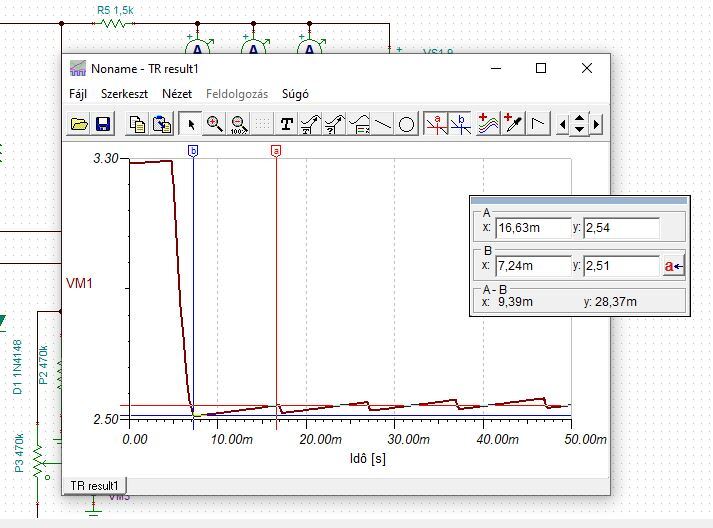Select the text T tool
Viewport: 713px width, 528px height.
click(286, 124)
